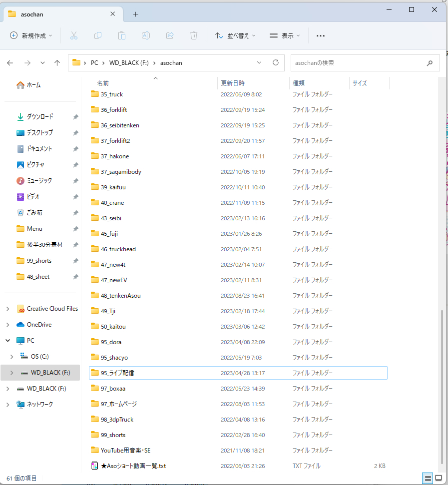
Task: Unpin icon next to Menu folder
Action: [75, 229]
